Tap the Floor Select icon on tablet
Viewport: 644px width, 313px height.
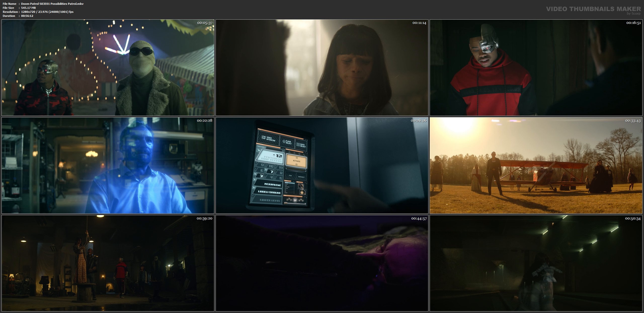click(x=284, y=142)
